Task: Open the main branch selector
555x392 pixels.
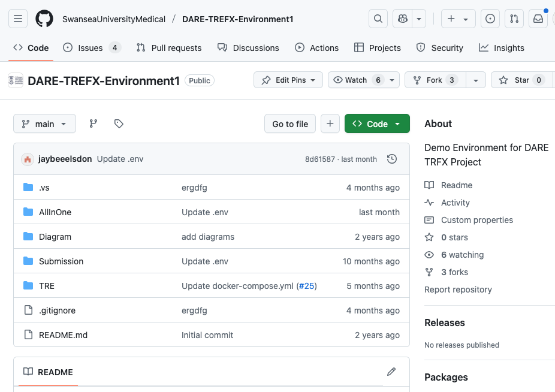Action: (44, 123)
